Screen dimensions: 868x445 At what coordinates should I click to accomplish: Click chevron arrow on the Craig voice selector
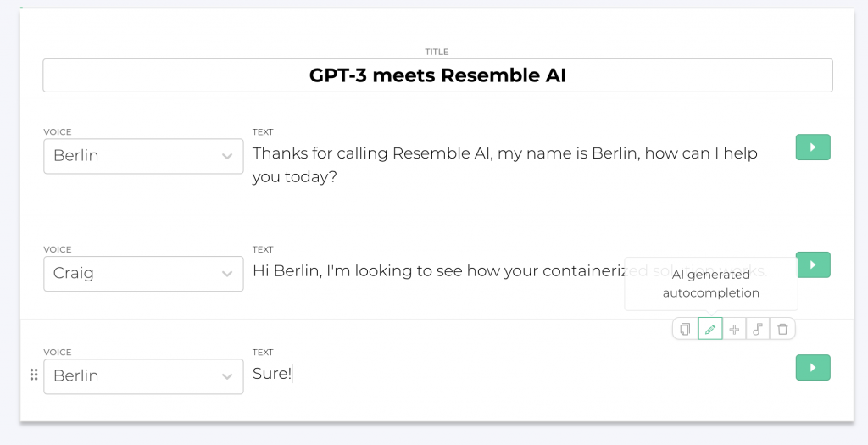[227, 274]
